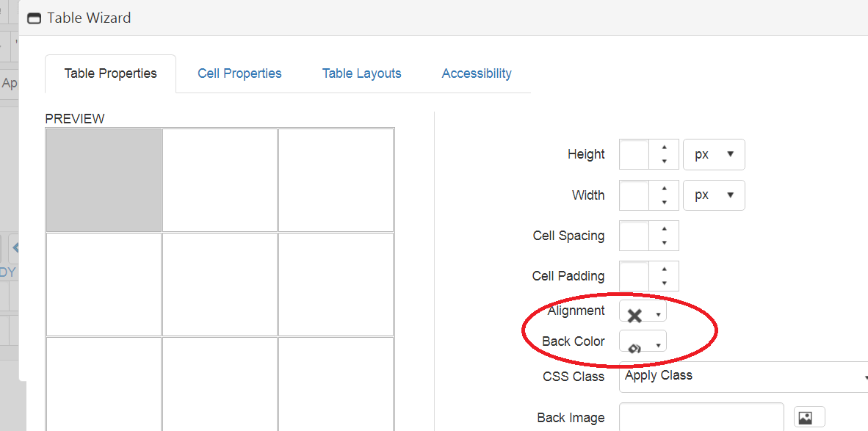Viewport: 868px width, 431px height.
Task: Increase Cell Spacing with the up arrow
Action: coord(665,229)
